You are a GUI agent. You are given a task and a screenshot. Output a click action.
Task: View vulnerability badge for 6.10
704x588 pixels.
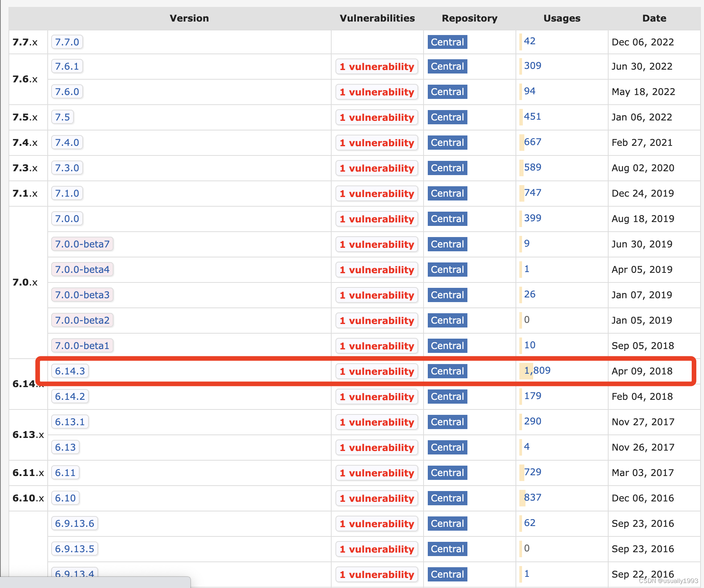click(377, 498)
